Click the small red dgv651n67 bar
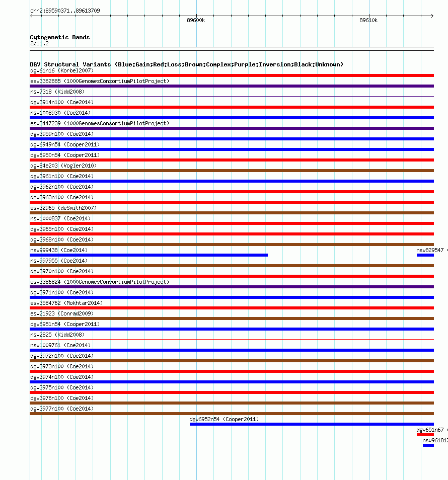Image resolution: width=448 pixels, height=480 pixels. pos(425,435)
